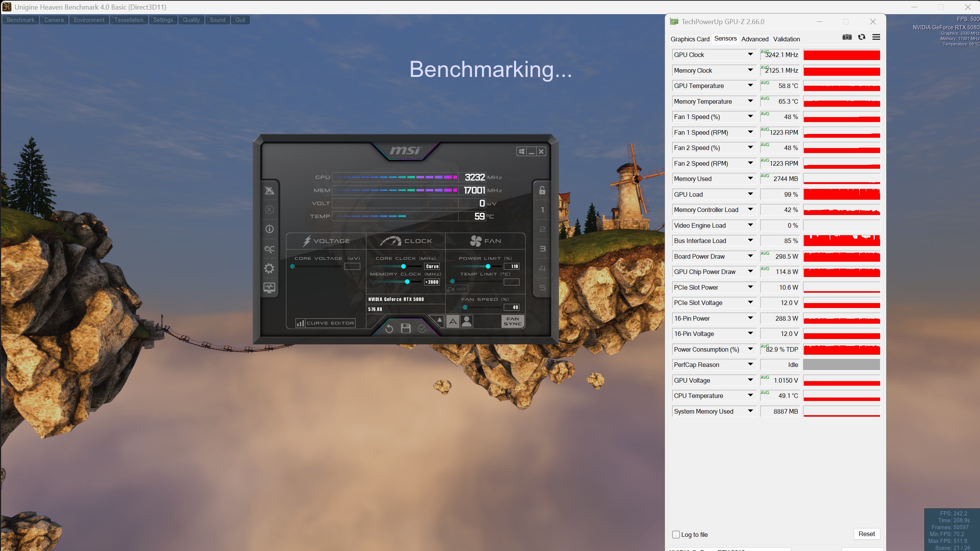The image size is (980, 551).
Task: Reset Afterburner settings to defaults
Action: (x=389, y=329)
